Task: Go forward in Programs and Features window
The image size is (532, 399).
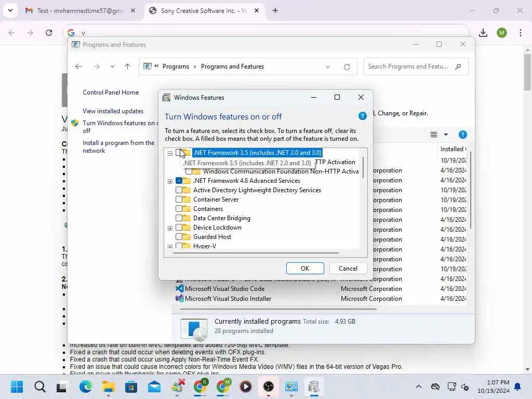Action: coord(97,66)
